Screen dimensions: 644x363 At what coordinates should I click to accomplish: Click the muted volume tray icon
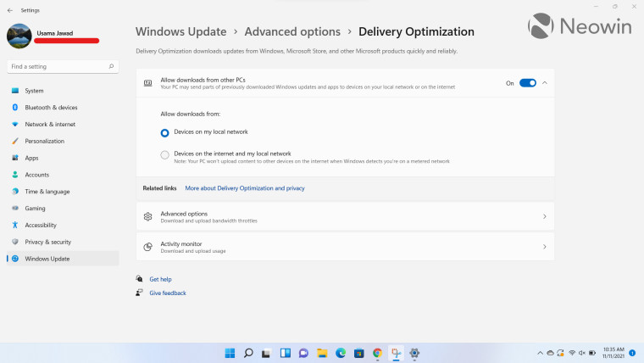[x=582, y=353]
